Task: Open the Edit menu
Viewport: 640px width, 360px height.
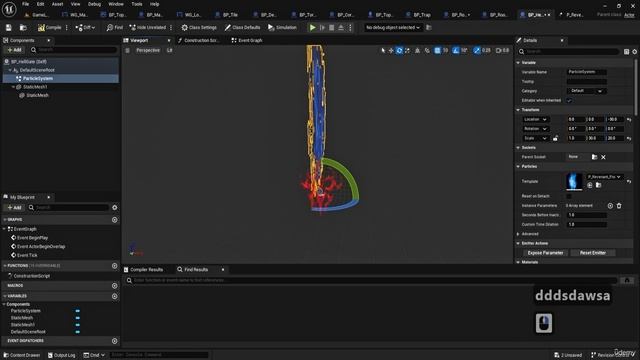Action: click(40, 4)
